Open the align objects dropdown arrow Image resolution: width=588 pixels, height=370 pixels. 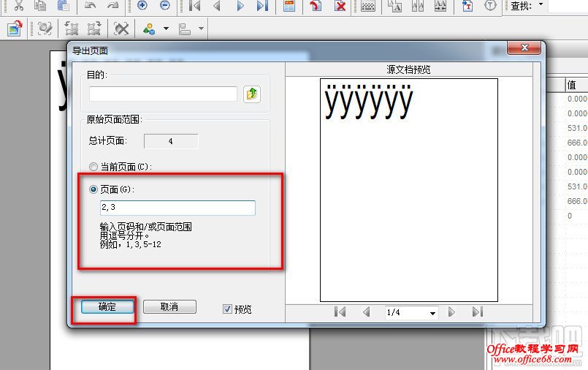201,29
